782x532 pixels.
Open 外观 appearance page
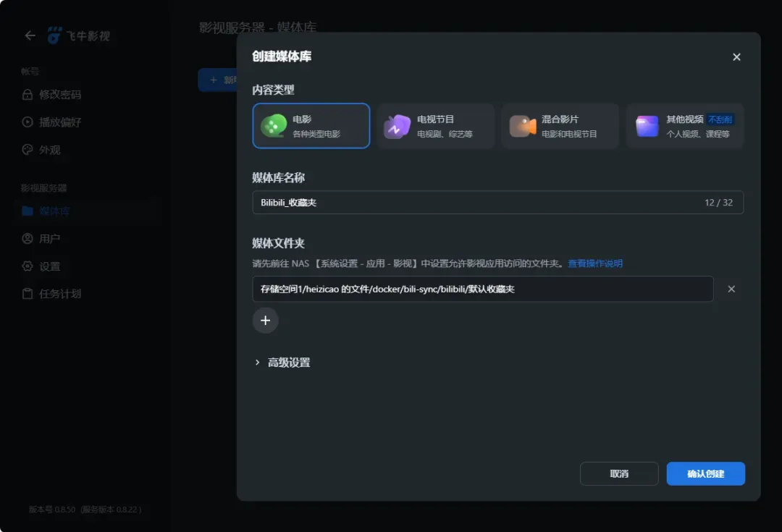point(41,150)
